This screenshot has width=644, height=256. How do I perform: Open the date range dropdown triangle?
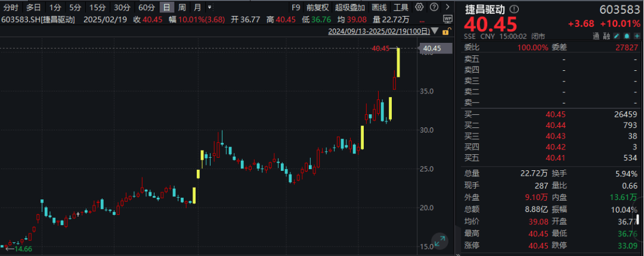pos(435,31)
